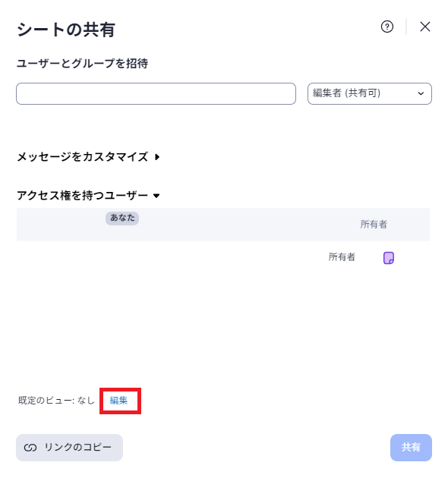
Task: Click the down triangle beside アクセス権を持つユーザー
Action: pos(156,196)
